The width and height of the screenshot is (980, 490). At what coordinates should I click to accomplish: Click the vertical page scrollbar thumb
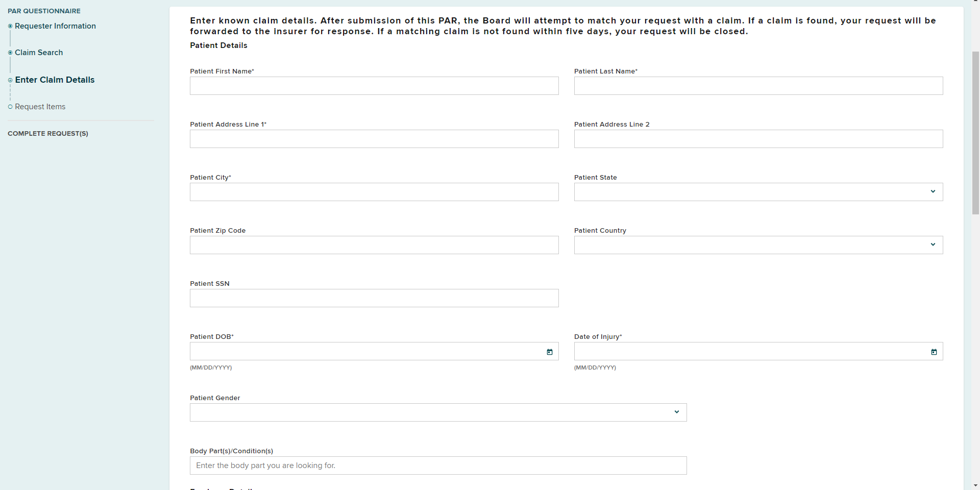tap(975, 133)
